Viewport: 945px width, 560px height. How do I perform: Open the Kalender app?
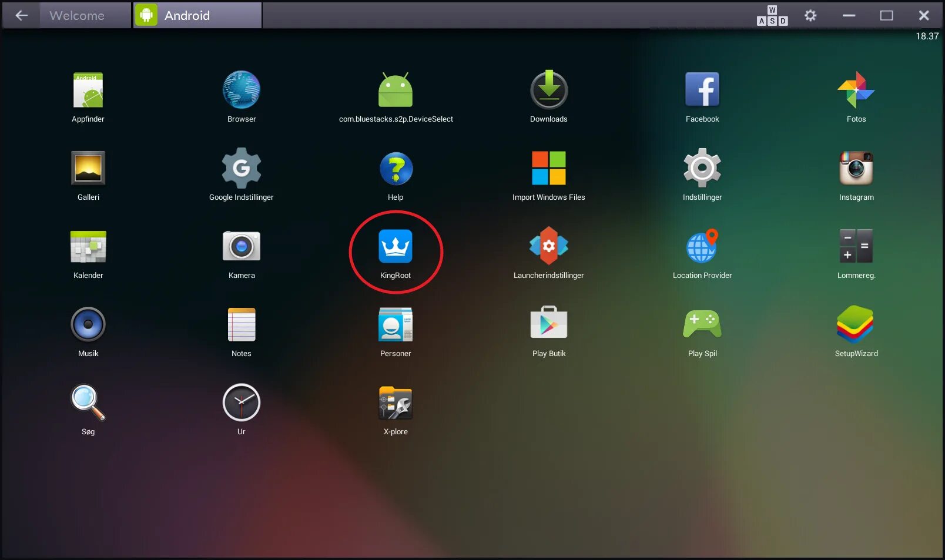[x=88, y=246]
